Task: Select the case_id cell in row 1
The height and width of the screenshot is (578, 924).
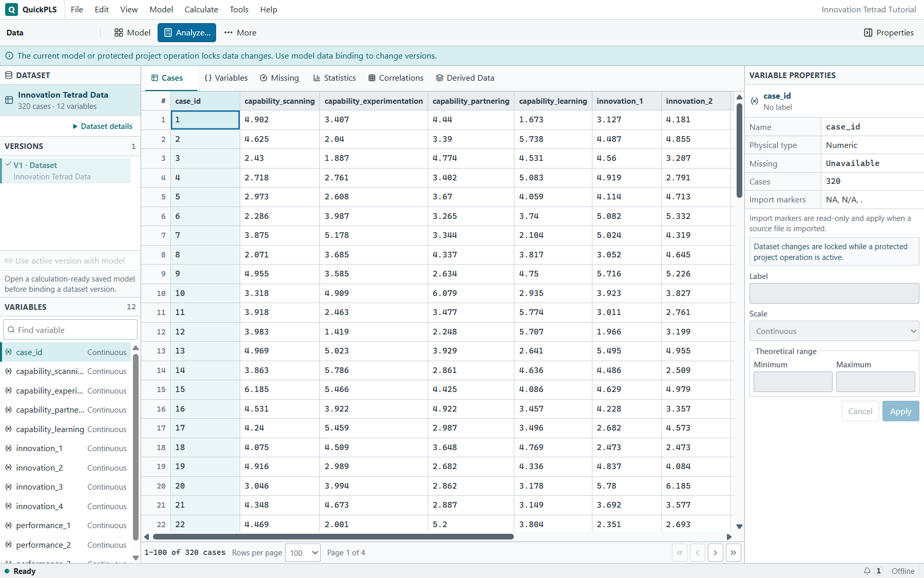Action: click(x=205, y=120)
